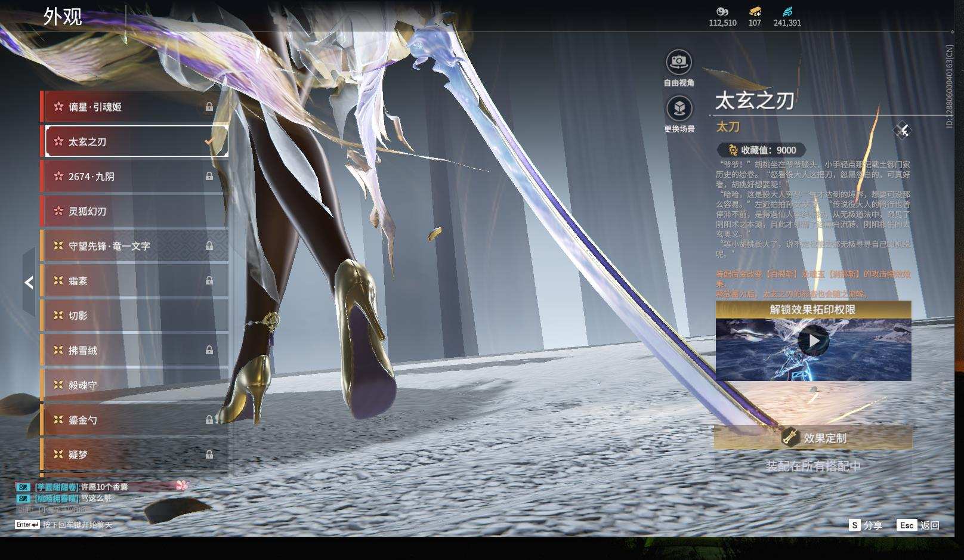The image size is (964, 560).
Task: Click the silver coin currency icon
Action: coord(722,11)
